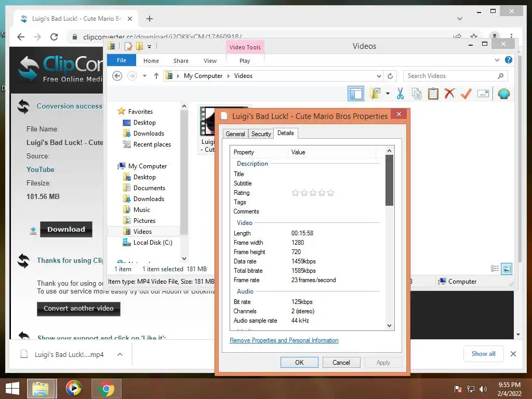Bookmark this page with the star icon
The height and width of the screenshot is (399, 532).
click(474, 36)
